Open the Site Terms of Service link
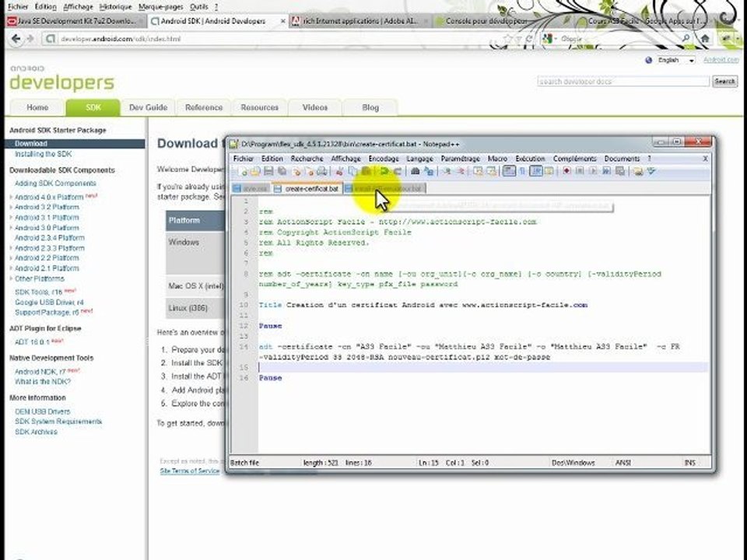 [190, 471]
